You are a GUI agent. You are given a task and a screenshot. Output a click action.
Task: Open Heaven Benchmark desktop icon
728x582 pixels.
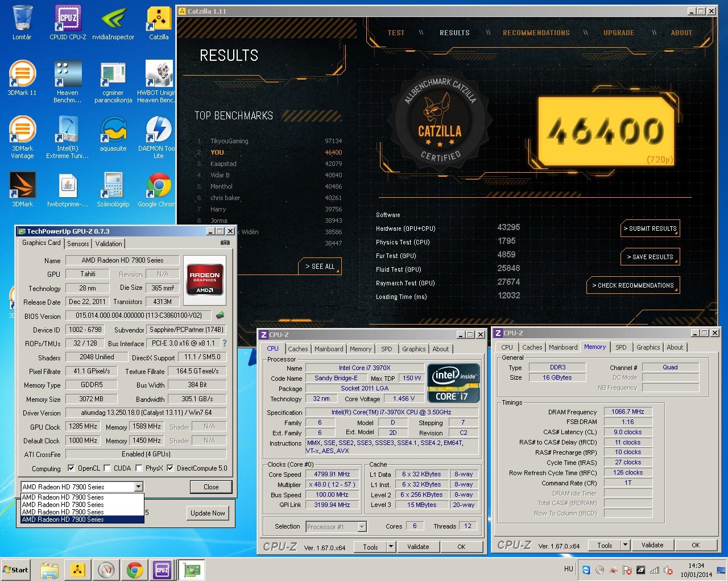pyautogui.click(x=68, y=82)
